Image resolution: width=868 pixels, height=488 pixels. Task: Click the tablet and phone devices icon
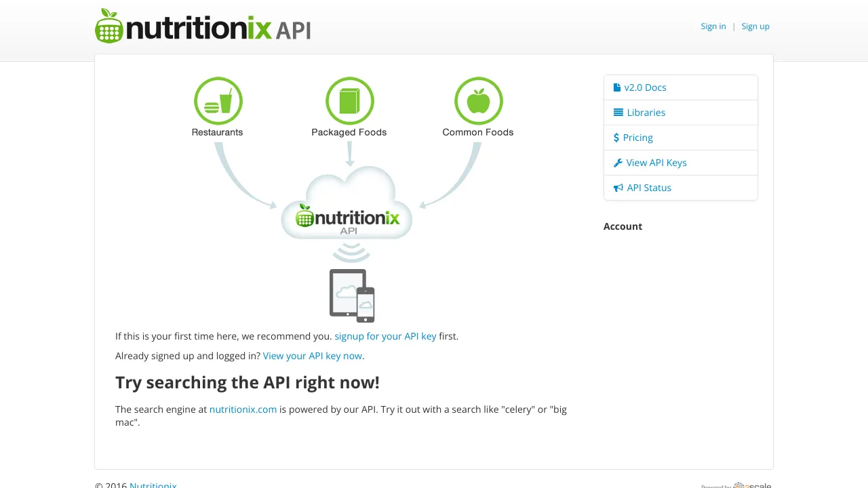pos(352,296)
